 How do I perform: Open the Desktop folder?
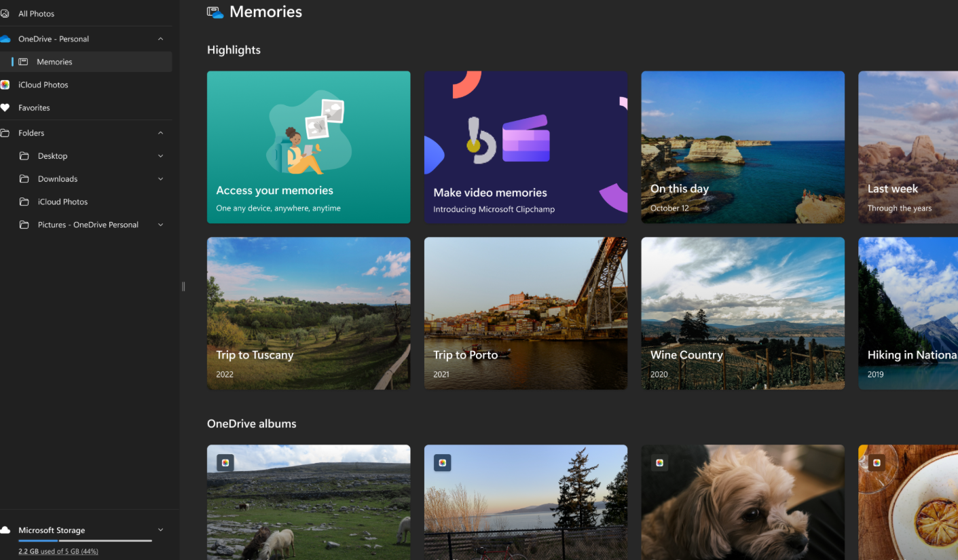pyautogui.click(x=52, y=156)
